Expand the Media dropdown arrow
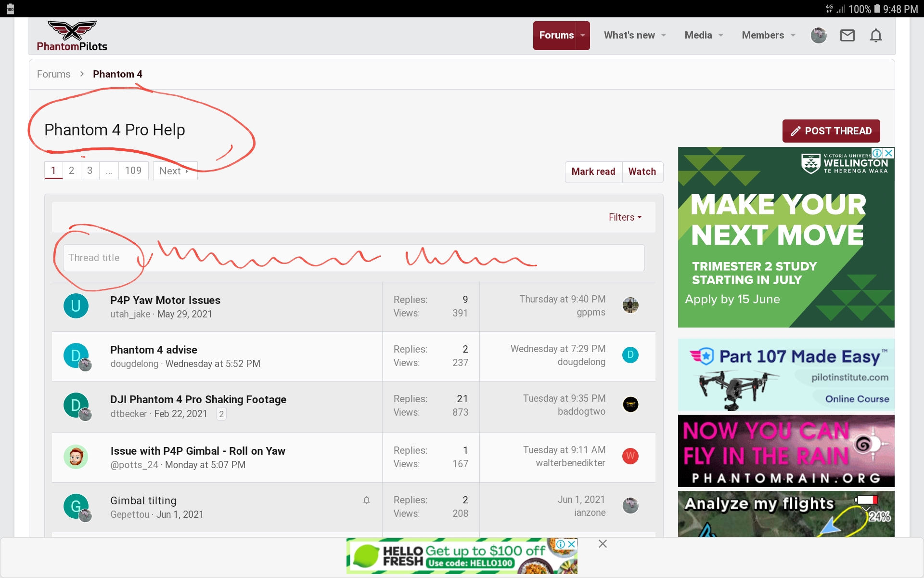This screenshot has height=578, width=924. coord(721,35)
